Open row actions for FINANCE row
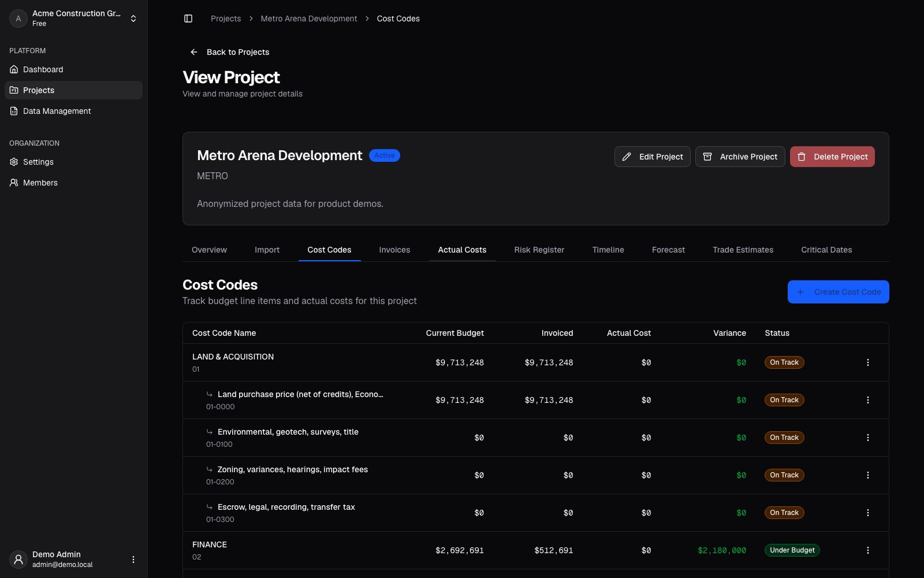The width and height of the screenshot is (924, 578). click(x=867, y=550)
